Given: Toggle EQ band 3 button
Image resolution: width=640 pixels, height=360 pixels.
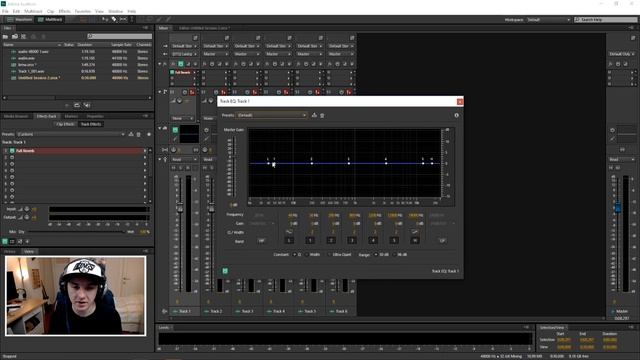Looking at the screenshot, I should [x=352, y=241].
